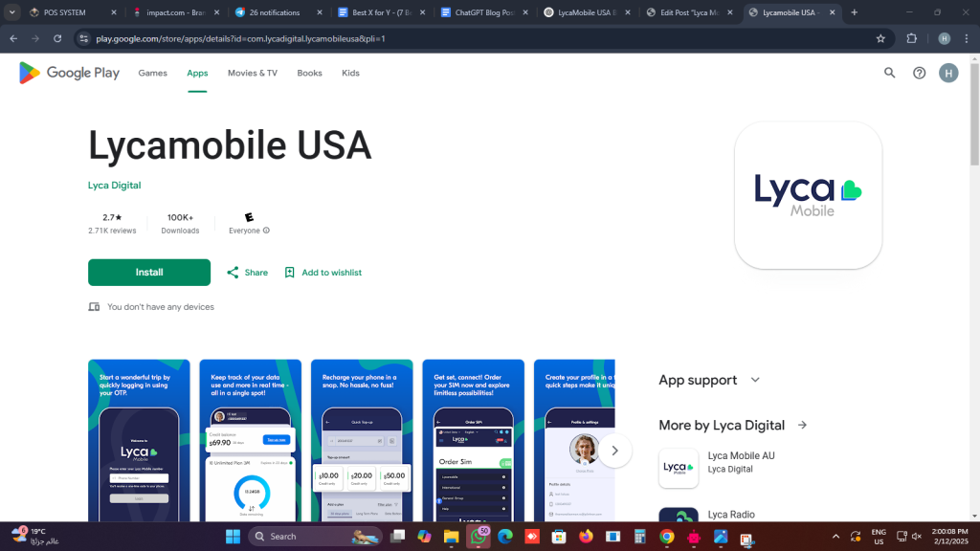The image size is (980, 551).
Task: Open WhatsApp from taskbar
Action: pos(479,537)
